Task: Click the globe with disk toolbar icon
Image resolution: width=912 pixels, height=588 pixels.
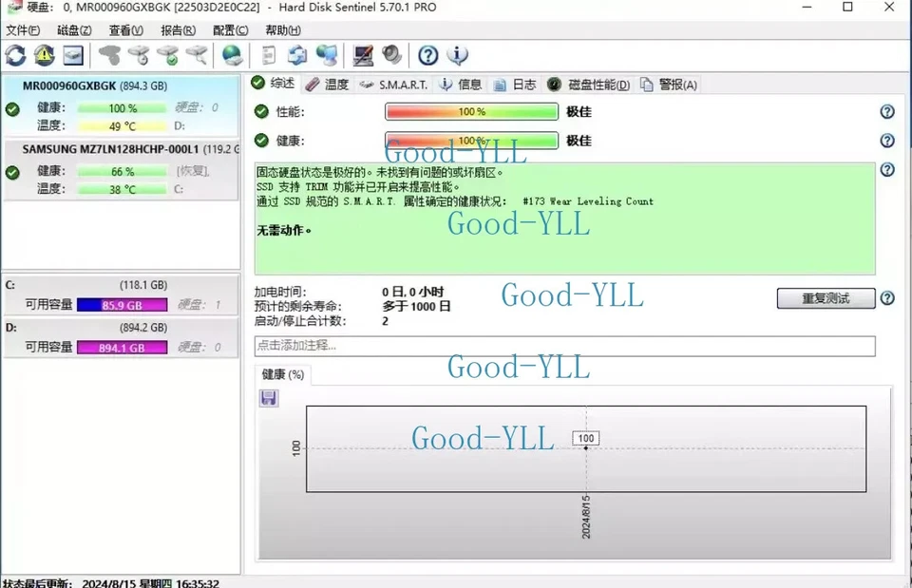Action: [x=233, y=55]
